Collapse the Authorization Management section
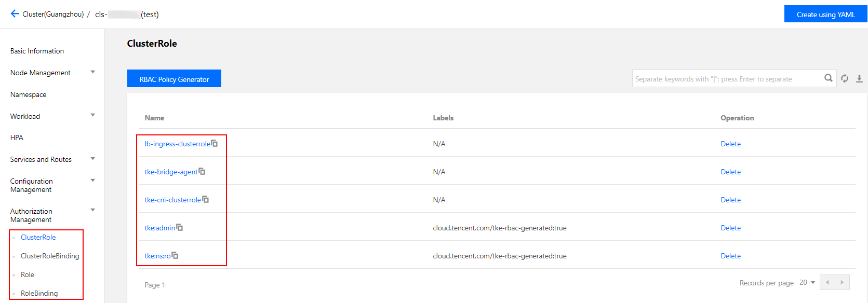This screenshot has height=303, width=868. 93,210
